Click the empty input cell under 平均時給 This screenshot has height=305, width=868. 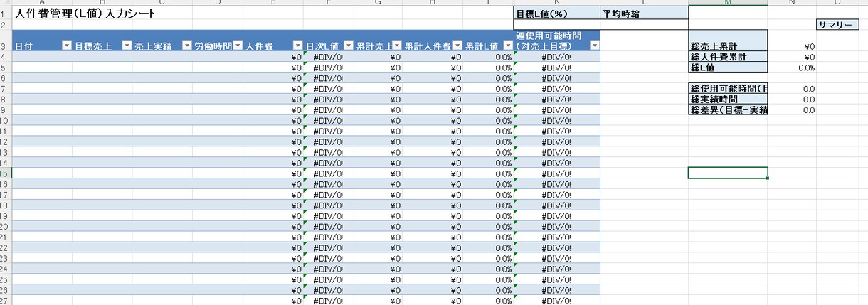click(x=644, y=24)
